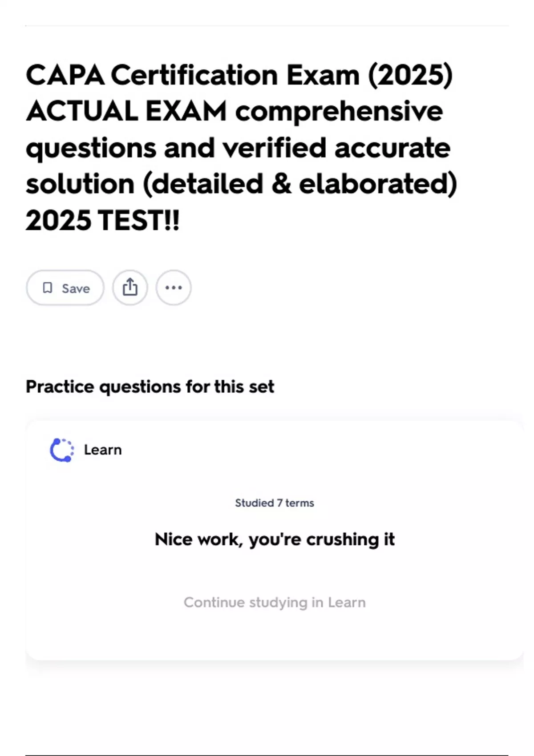Screen dimensions: 534x756
Task: Open the three-dot more options menu
Action: (x=174, y=287)
